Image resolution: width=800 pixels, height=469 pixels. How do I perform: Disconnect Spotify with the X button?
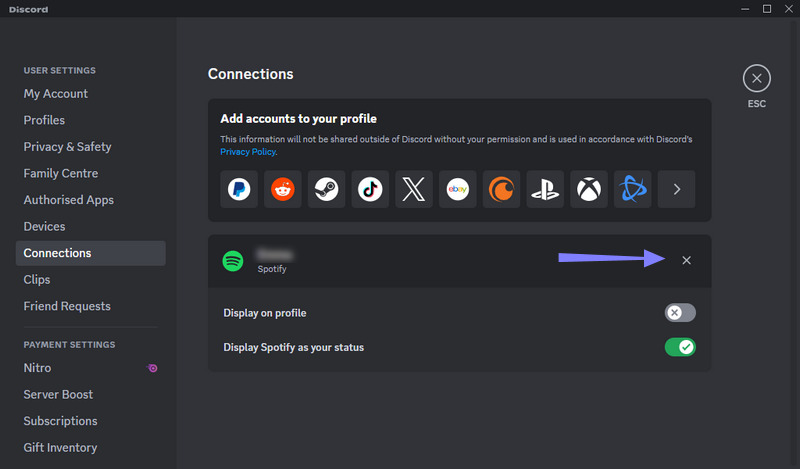(x=687, y=260)
